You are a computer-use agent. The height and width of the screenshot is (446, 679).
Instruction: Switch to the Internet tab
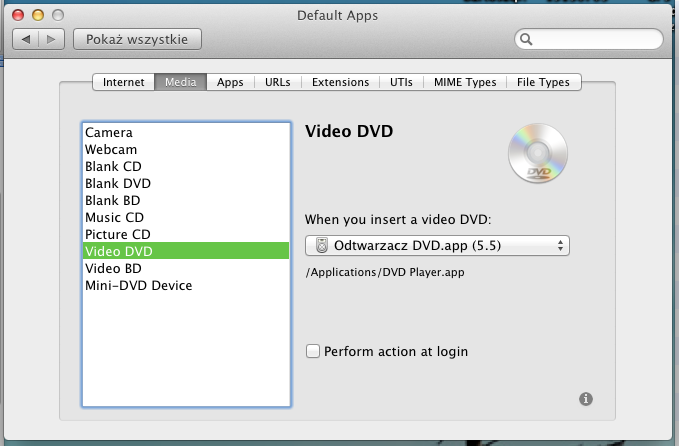click(123, 82)
